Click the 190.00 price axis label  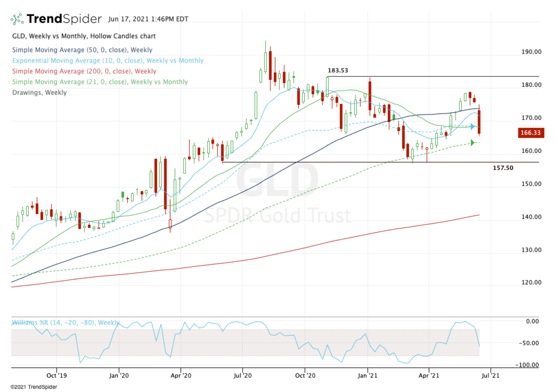[x=531, y=52]
